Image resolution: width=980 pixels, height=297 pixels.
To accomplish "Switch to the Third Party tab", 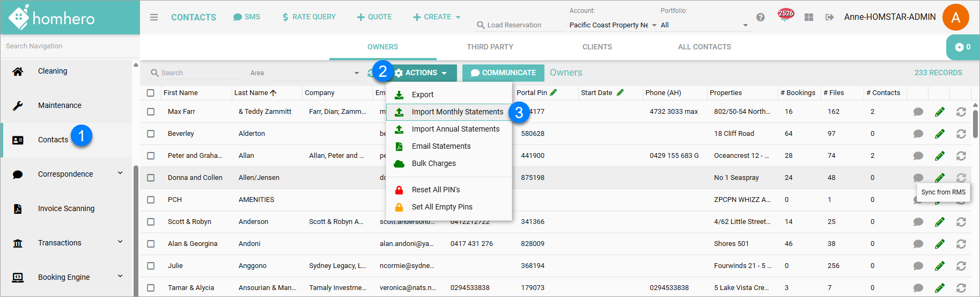I will (x=490, y=47).
